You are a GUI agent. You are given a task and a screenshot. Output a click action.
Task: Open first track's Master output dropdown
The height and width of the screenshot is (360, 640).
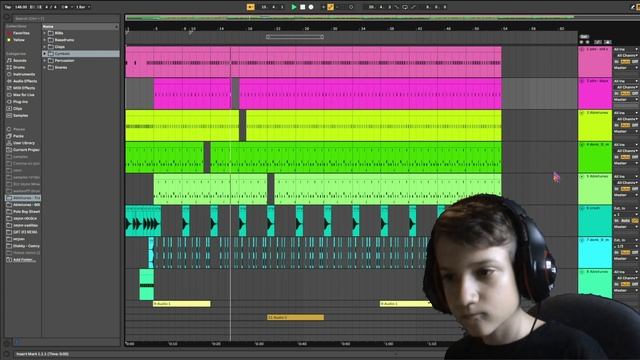(x=626, y=68)
